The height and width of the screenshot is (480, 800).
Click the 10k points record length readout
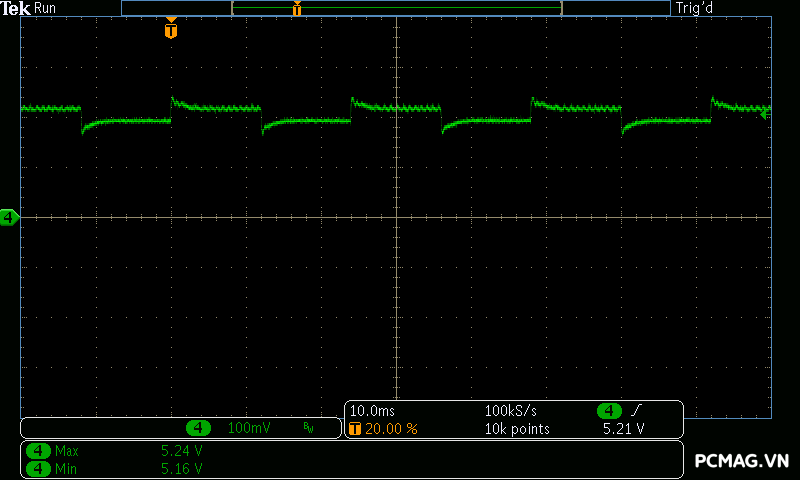517,429
